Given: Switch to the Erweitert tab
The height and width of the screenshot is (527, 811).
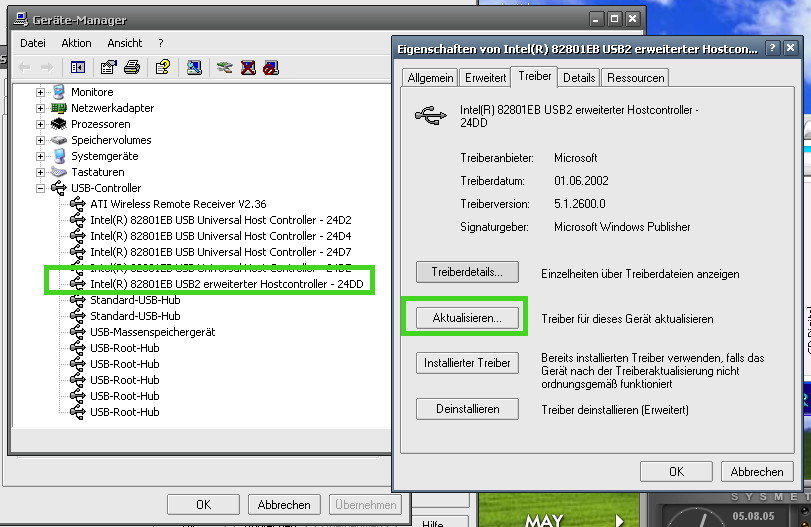Looking at the screenshot, I should click(485, 78).
